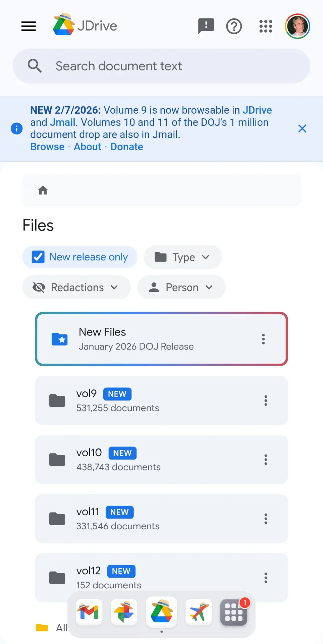Follow the JDrive link in announcement
The image size is (323, 644).
(x=257, y=110)
